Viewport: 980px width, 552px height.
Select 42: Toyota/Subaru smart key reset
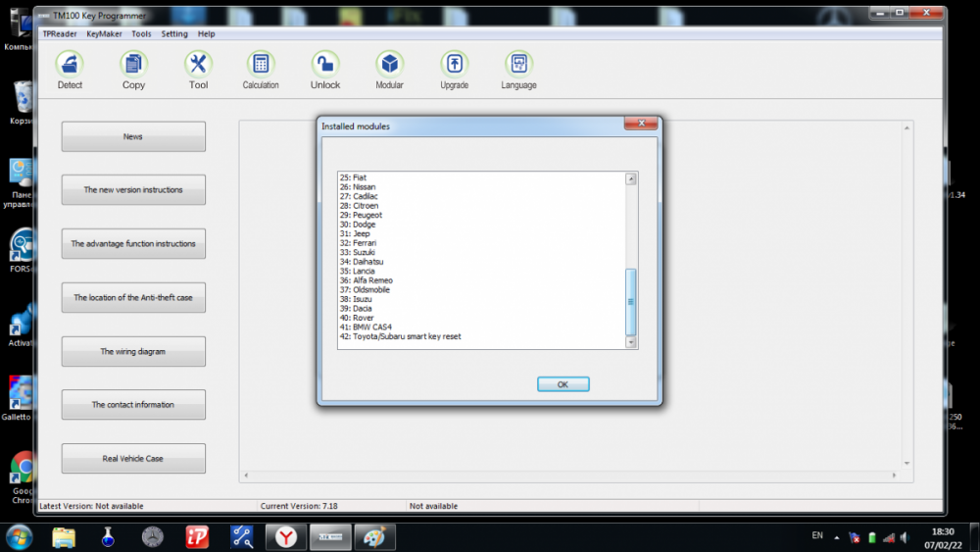coord(400,336)
